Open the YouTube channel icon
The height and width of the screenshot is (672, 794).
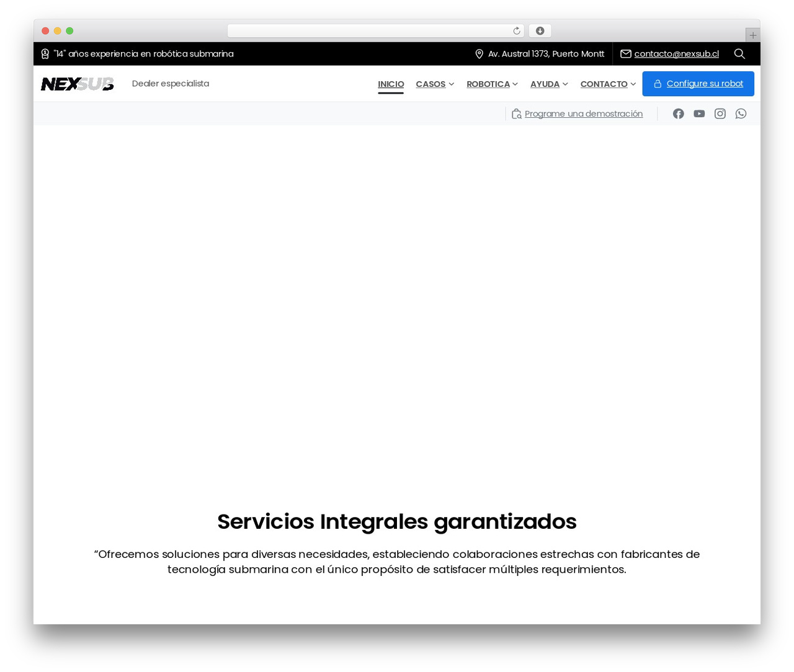(x=699, y=113)
